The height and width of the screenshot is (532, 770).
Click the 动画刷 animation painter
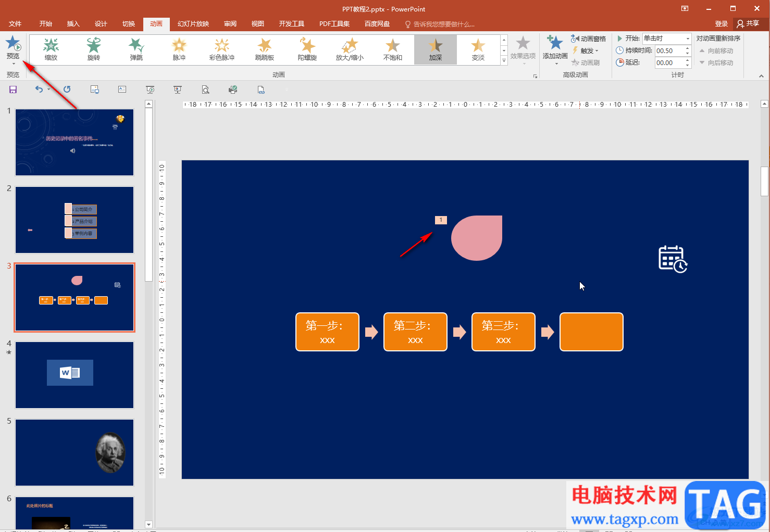pyautogui.click(x=586, y=62)
